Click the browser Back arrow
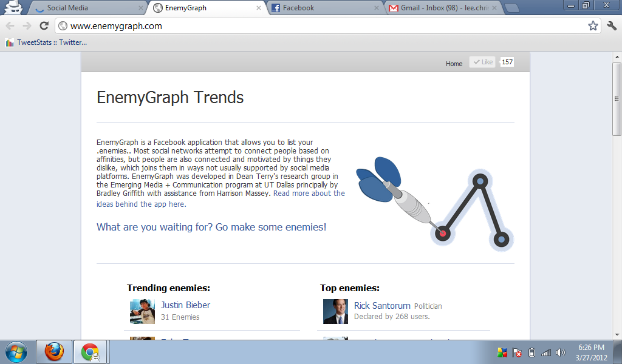Image resolution: width=622 pixels, height=364 pixels. click(x=10, y=26)
